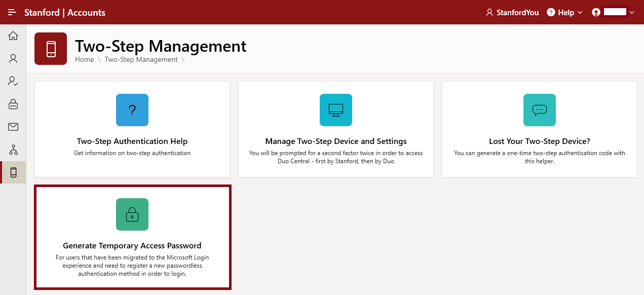Click the account avatar icon

(596, 12)
